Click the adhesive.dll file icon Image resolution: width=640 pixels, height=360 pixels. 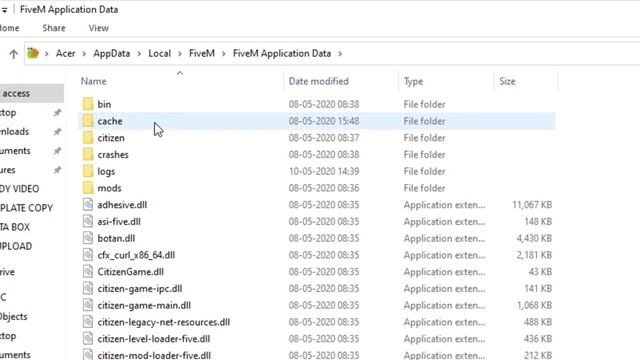click(88, 204)
